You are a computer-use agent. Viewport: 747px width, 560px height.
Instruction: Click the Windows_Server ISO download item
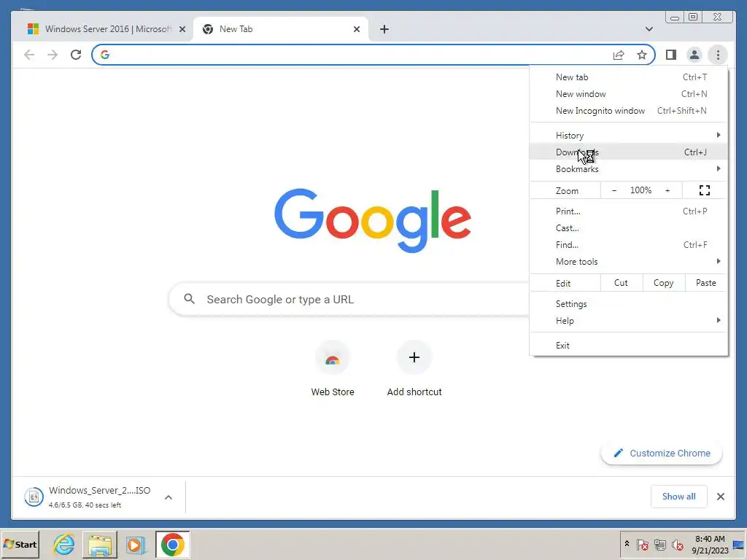pos(99,497)
